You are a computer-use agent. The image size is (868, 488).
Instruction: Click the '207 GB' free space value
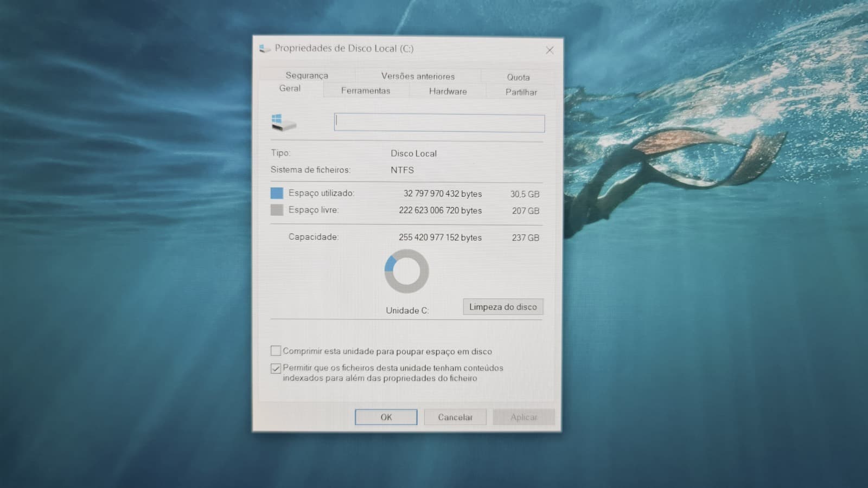pyautogui.click(x=526, y=211)
